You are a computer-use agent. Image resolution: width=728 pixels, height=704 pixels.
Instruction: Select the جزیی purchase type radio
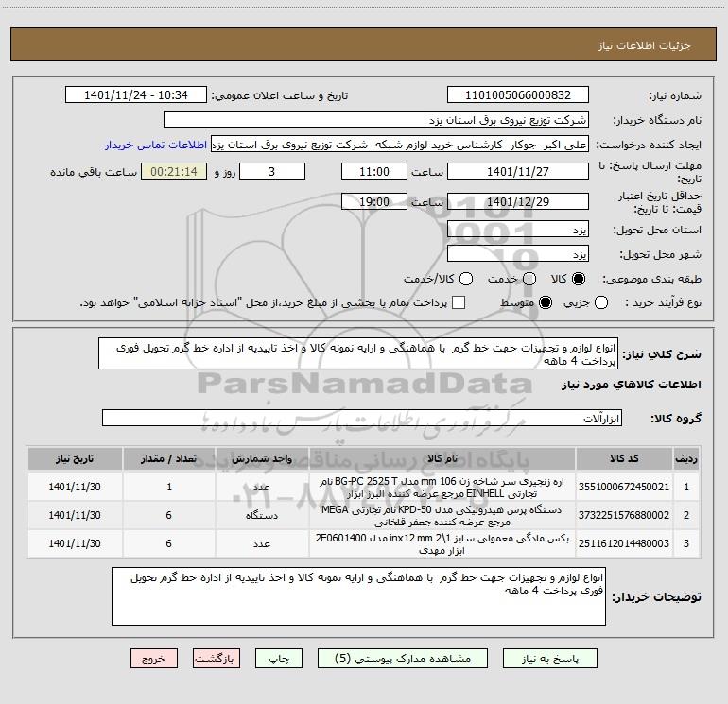pyautogui.click(x=601, y=302)
